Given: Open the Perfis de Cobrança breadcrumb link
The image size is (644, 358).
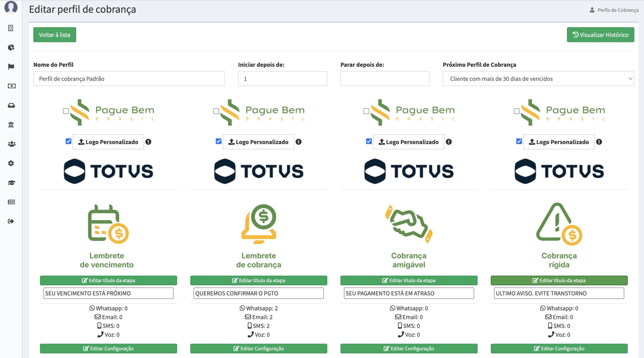Looking at the screenshot, I should point(618,10).
